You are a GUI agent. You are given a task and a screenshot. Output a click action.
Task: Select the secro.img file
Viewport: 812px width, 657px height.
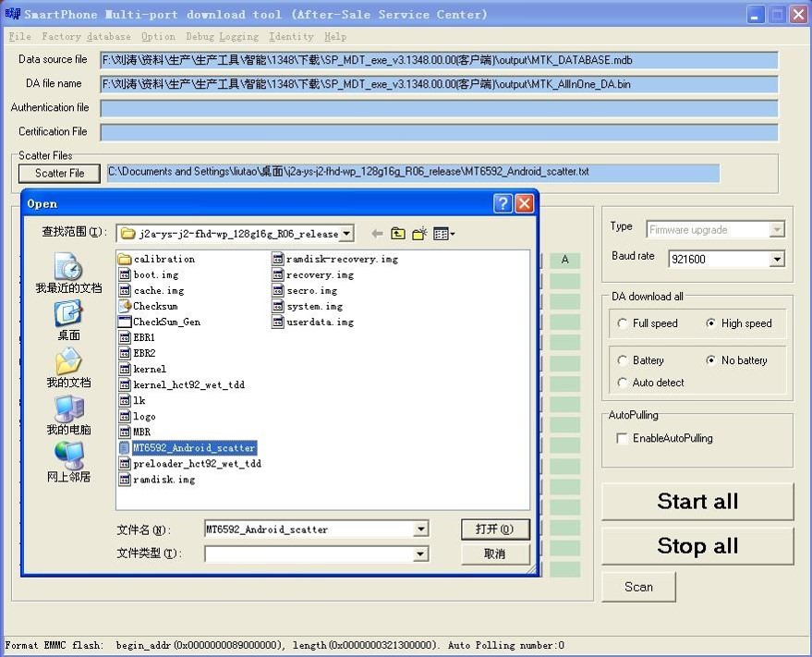point(305,290)
